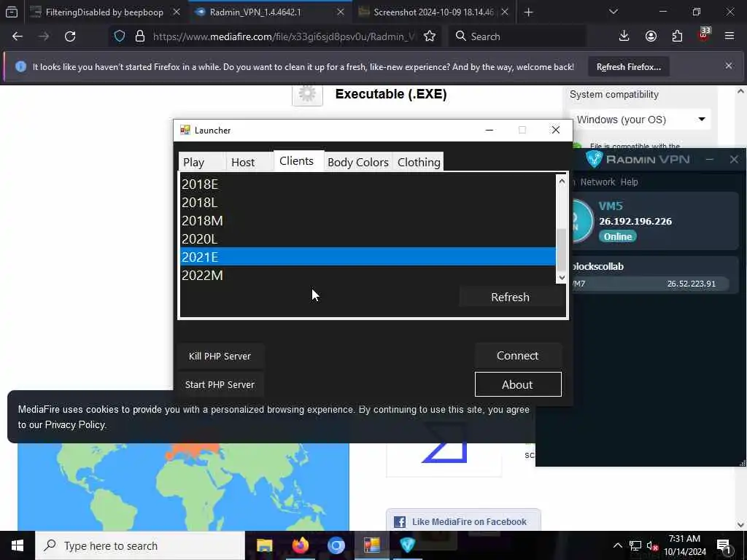Bookmark this page with the star
Screen dimensions: 747x560
click(x=430, y=36)
